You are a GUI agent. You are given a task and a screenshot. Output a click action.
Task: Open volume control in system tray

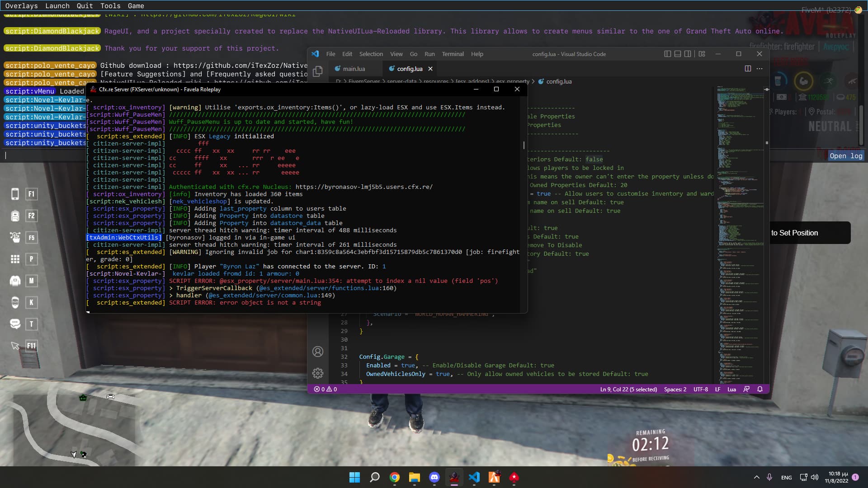pyautogui.click(x=815, y=477)
